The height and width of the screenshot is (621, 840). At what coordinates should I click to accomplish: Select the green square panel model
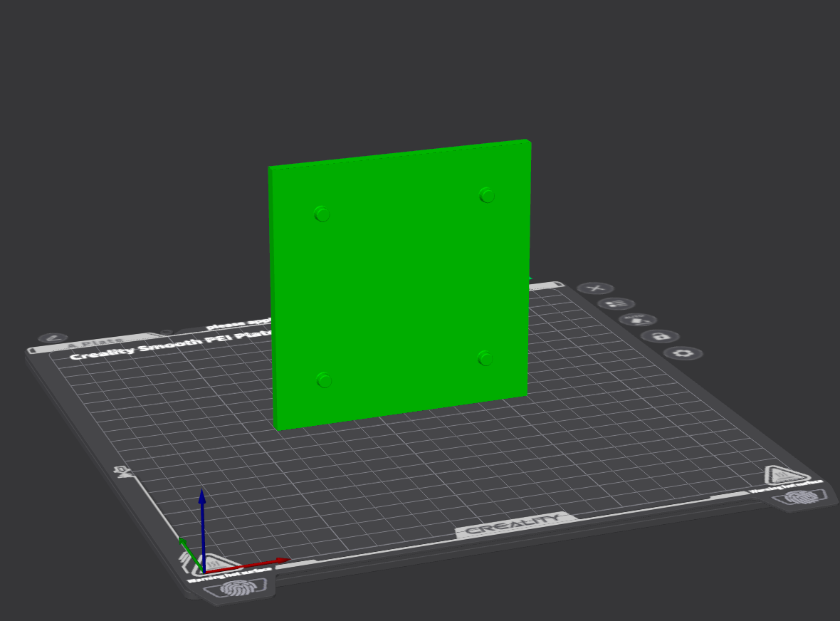click(399, 284)
